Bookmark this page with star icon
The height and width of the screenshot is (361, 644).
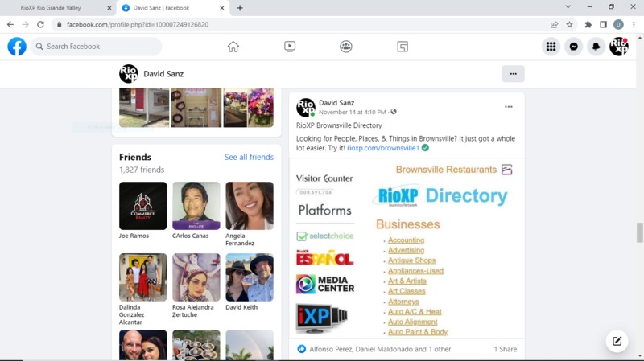coord(569,25)
